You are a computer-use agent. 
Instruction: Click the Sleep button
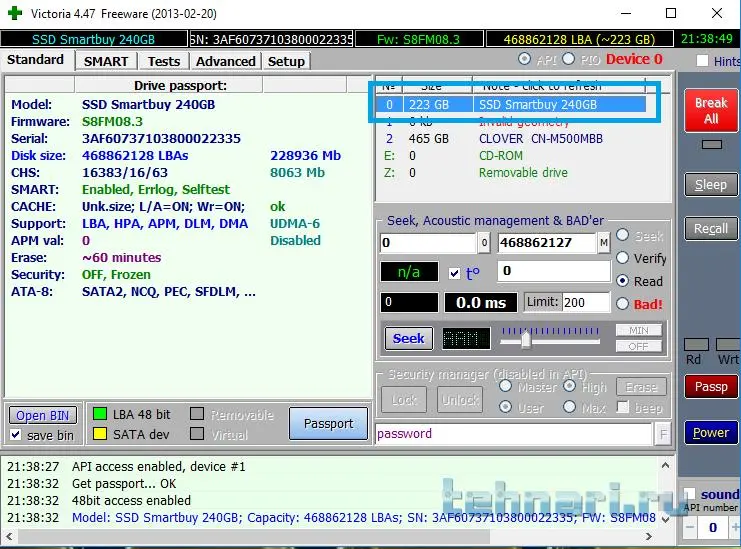(x=711, y=185)
